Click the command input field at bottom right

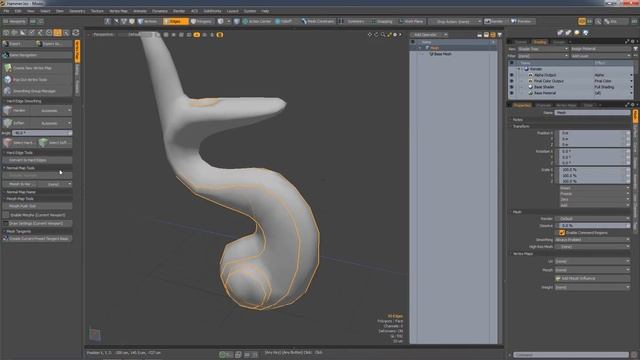point(571,355)
